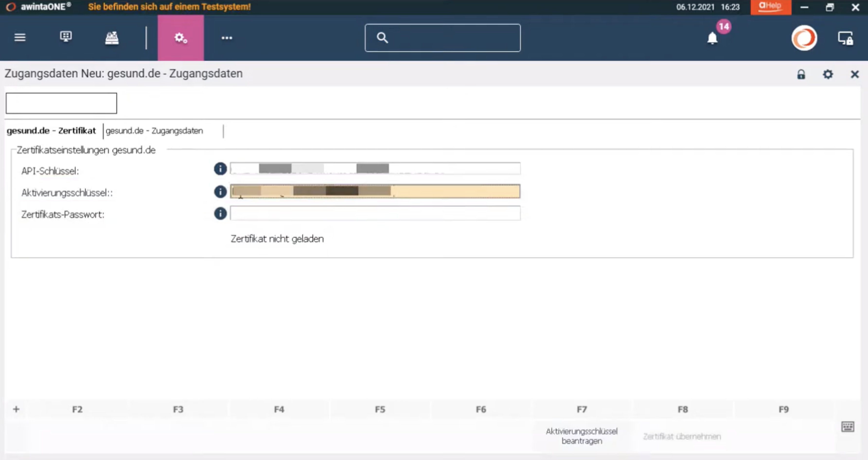Viewport: 868px width, 460px height.
Task: Click the date 06.12.2021 in title bar
Action: pyautogui.click(x=695, y=7)
